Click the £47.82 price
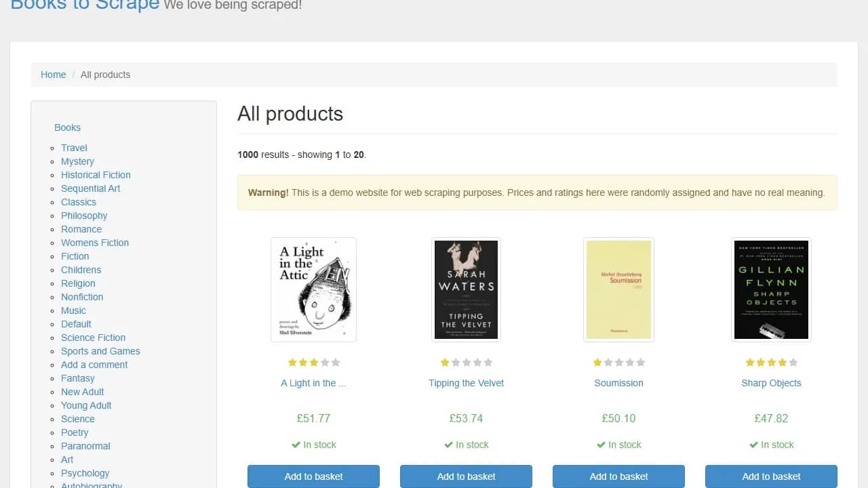The image size is (868, 488). pyautogui.click(x=771, y=418)
